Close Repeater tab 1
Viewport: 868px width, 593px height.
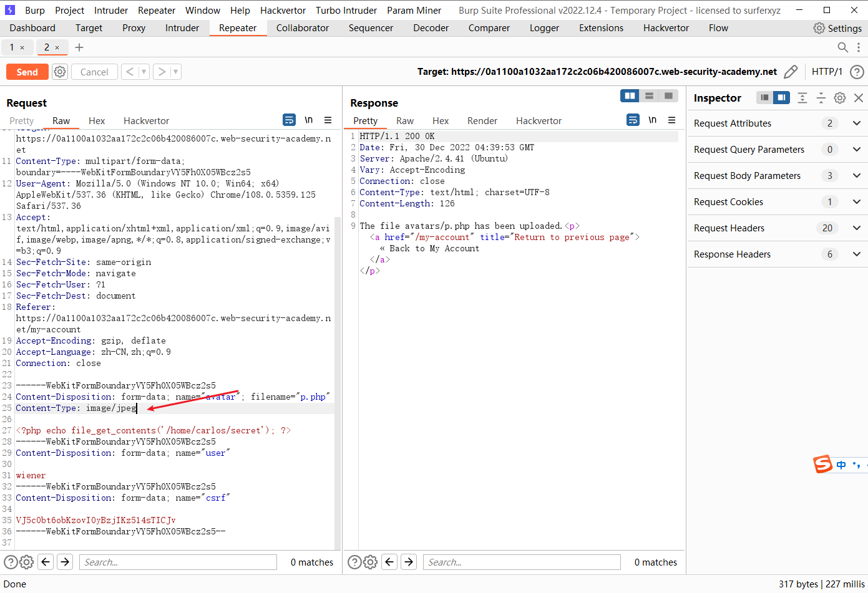pos(22,47)
